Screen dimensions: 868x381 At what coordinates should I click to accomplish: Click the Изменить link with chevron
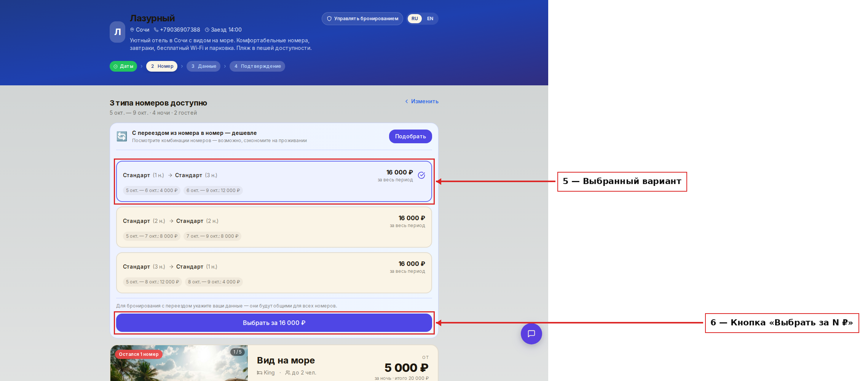tap(422, 101)
